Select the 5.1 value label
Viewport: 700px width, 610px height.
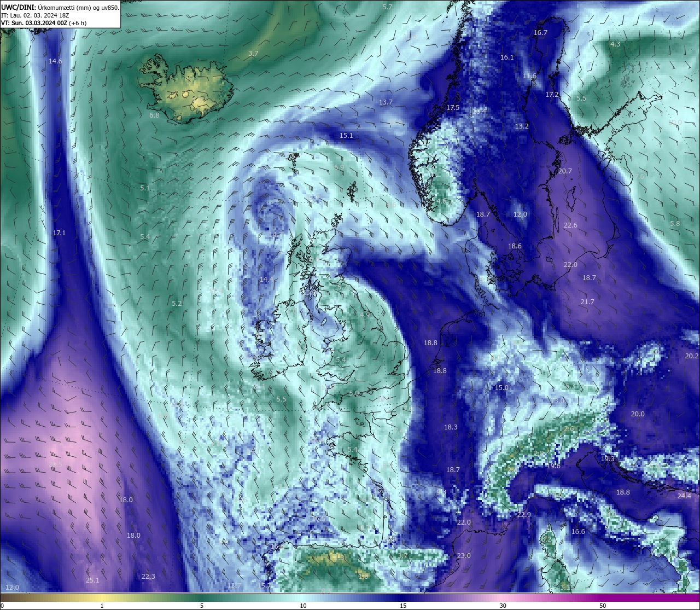pos(145,188)
